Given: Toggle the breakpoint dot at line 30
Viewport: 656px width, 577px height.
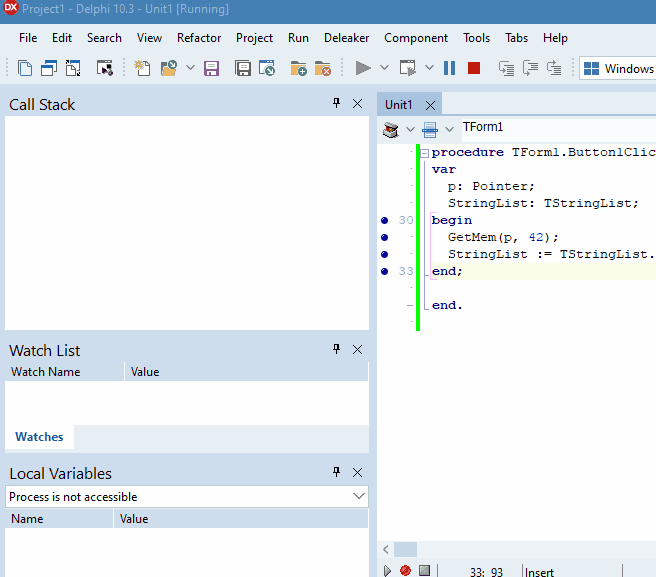Looking at the screenshot, I should pyautogui.click(x=384, y=220).
